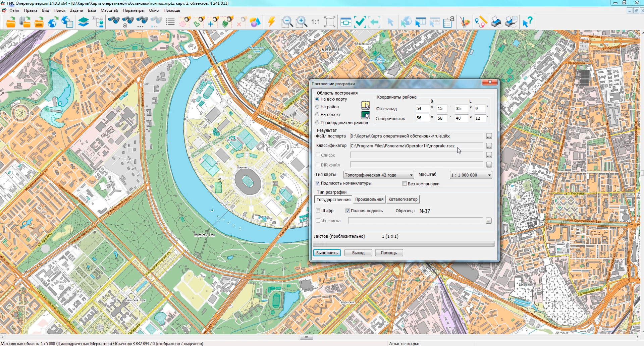This screenshot has height=346, width=644.
Task: Click the route measurement ruler icon
Action: click(x=481, y=22)
